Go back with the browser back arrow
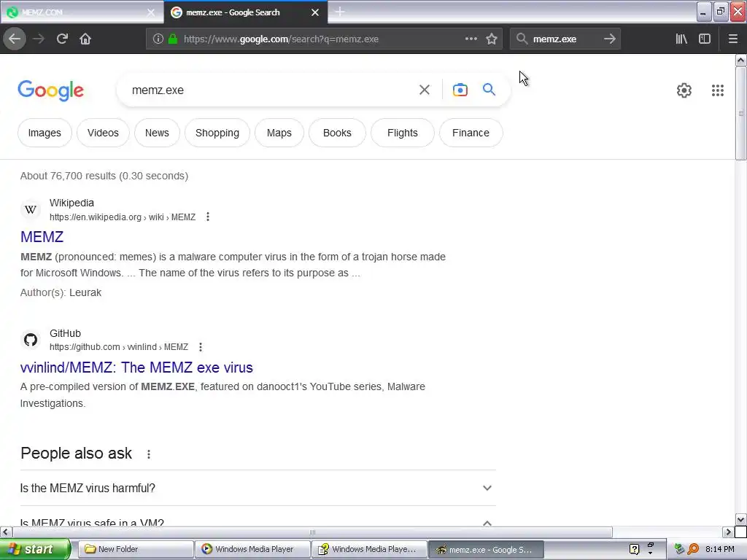The image size is (747, 560). (15, 39)
